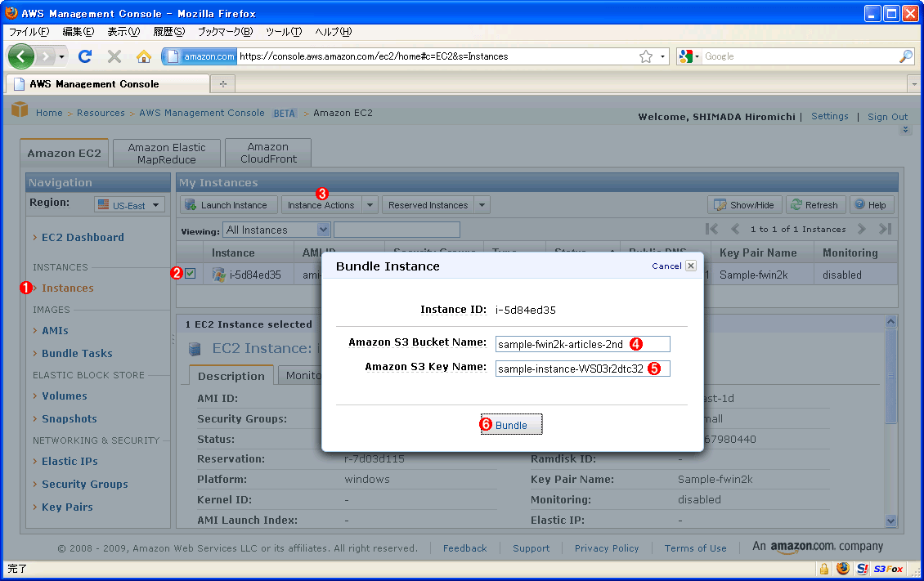Go back with the browser Back arrow

coord(21,56)
